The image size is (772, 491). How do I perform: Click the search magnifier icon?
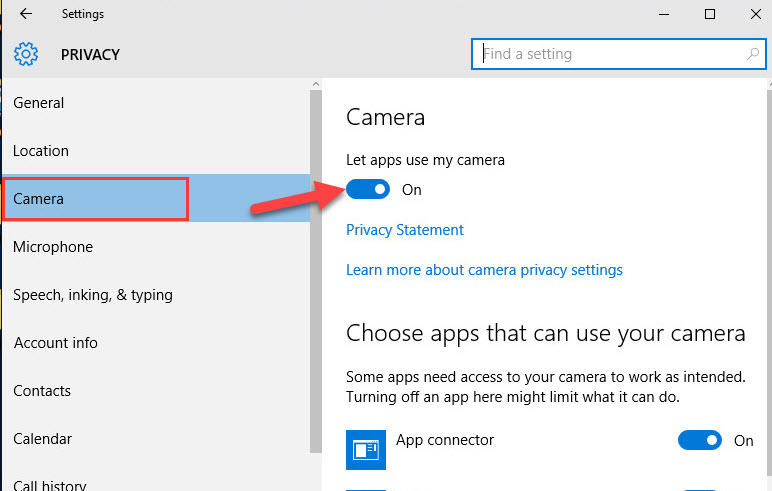point(752,54)
